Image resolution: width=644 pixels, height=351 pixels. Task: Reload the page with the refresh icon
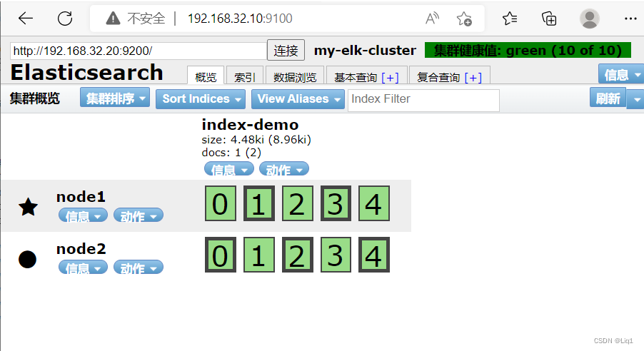pyautogui.click(x=65, y=19)
